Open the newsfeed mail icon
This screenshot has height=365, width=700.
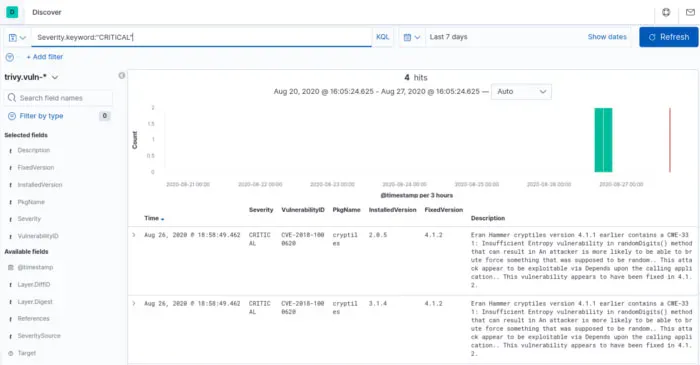pos(690,12)
